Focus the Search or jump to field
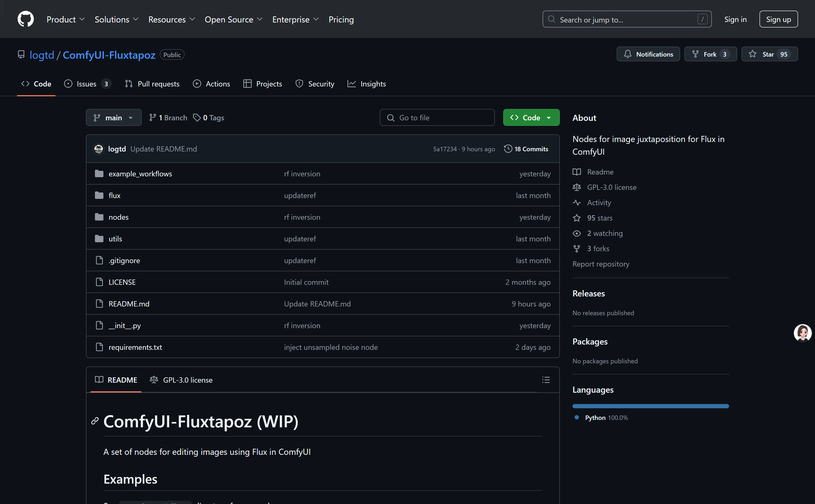This screenshot has width=815, height=504. (627, 19)
